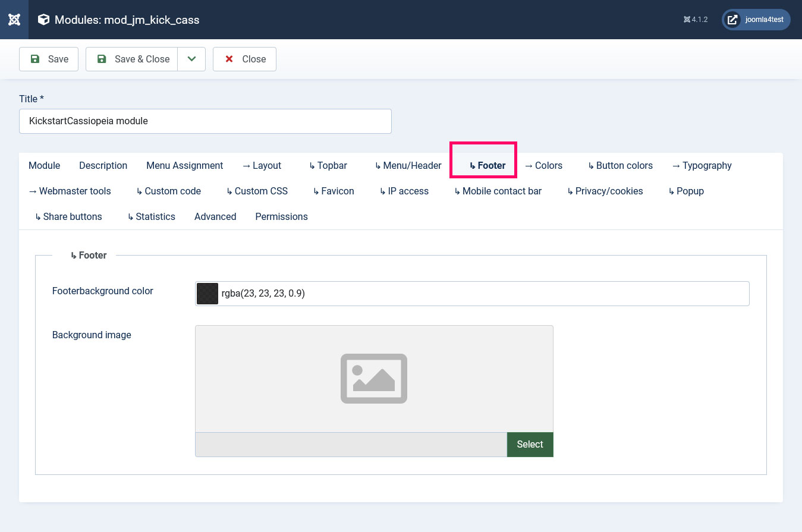802x532 pixels.
Task: Click the Save button
Action: (x=49, y=59)
